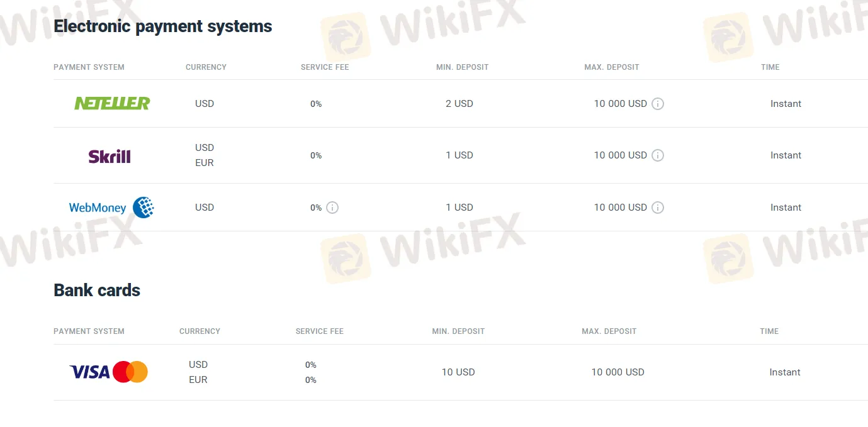Image resolution: width=868 pixels, height=427 pixels.
Task: Open info icon for WebMoney max deposit
Action: coord(658,208)
